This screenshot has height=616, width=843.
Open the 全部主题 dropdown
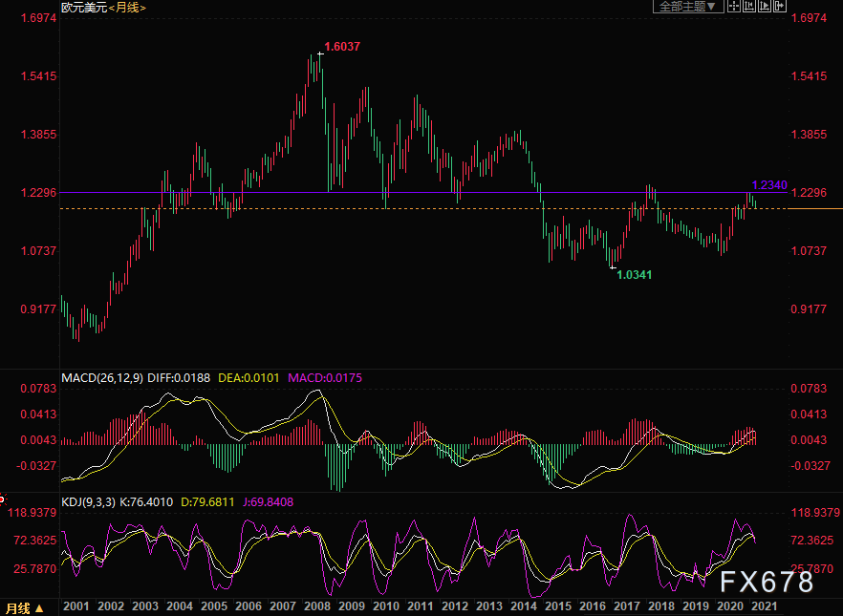click(687, 7)
